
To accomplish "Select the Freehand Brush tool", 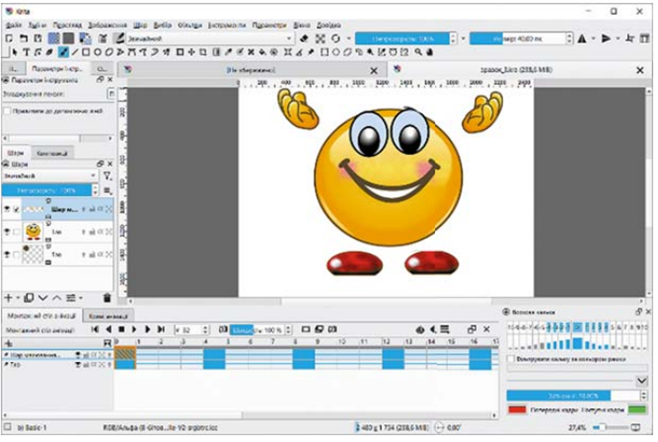I will point(63,52).
